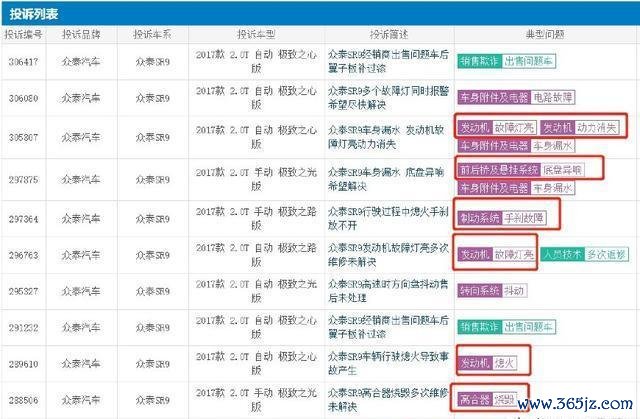Image resolution: width=640 pixels, height=419 pixels.
Task: Open 经销商出售问题车 description in row 306417
Action: click(x=388, y=62)
